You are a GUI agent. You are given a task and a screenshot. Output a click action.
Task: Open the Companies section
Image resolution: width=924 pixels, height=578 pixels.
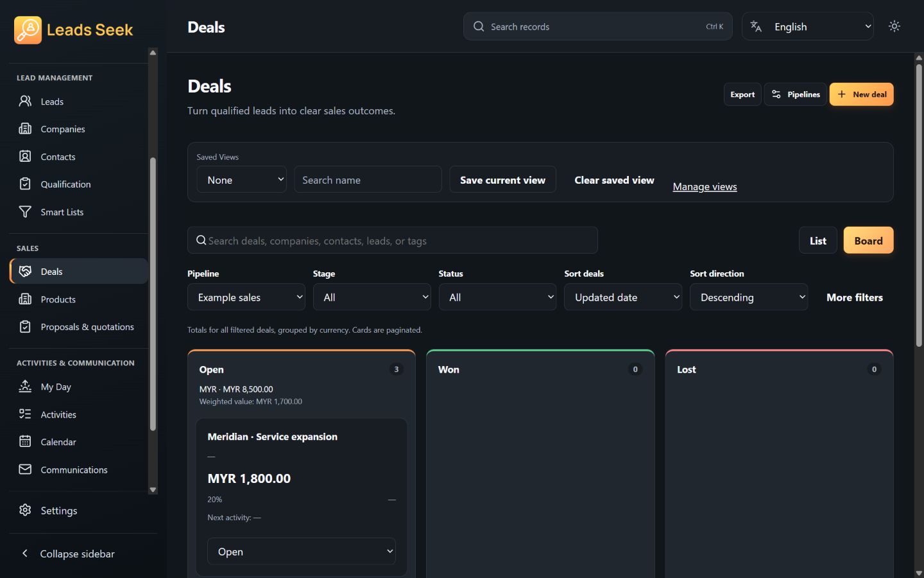[78, 129]
